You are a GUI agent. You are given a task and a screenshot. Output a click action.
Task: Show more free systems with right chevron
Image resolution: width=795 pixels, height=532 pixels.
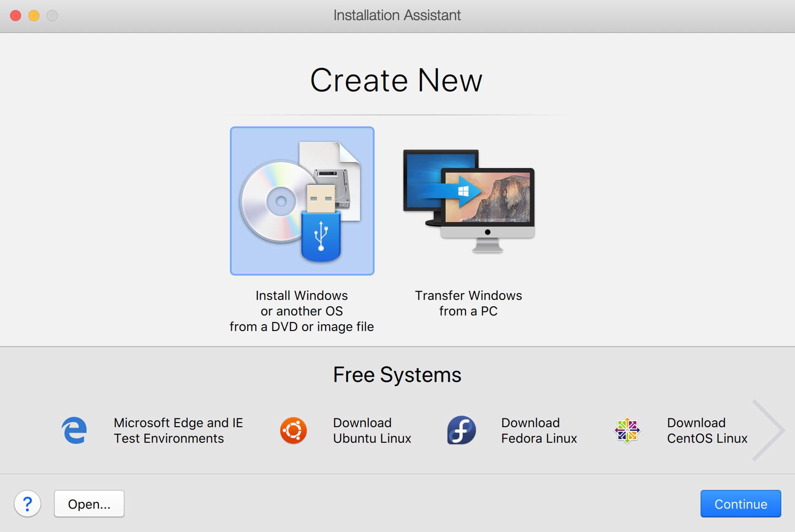768,430
